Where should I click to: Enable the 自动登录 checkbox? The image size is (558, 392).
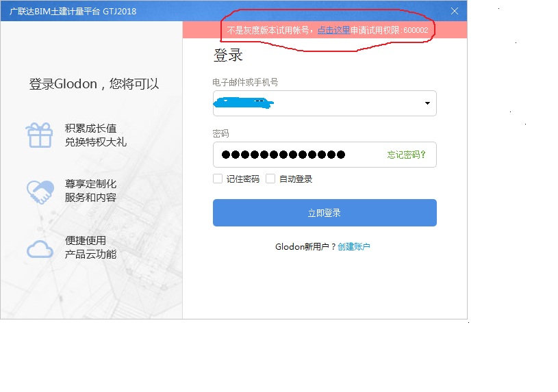(270, 179)
